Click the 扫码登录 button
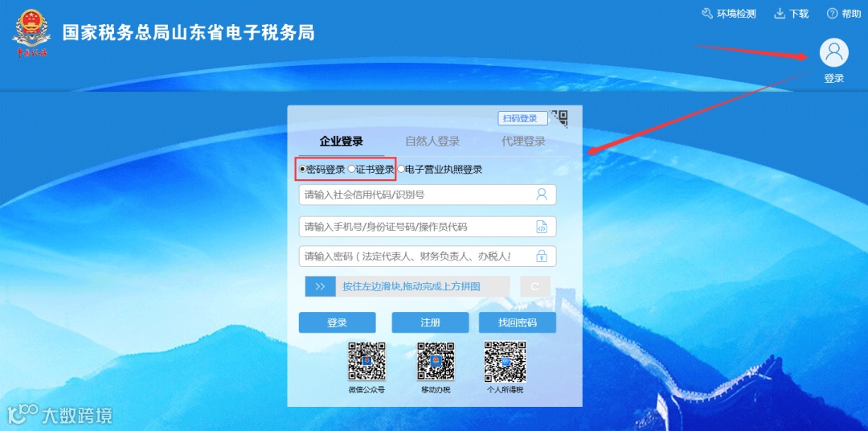This screenshot has height=431, width=868. (x=522, y=118)
